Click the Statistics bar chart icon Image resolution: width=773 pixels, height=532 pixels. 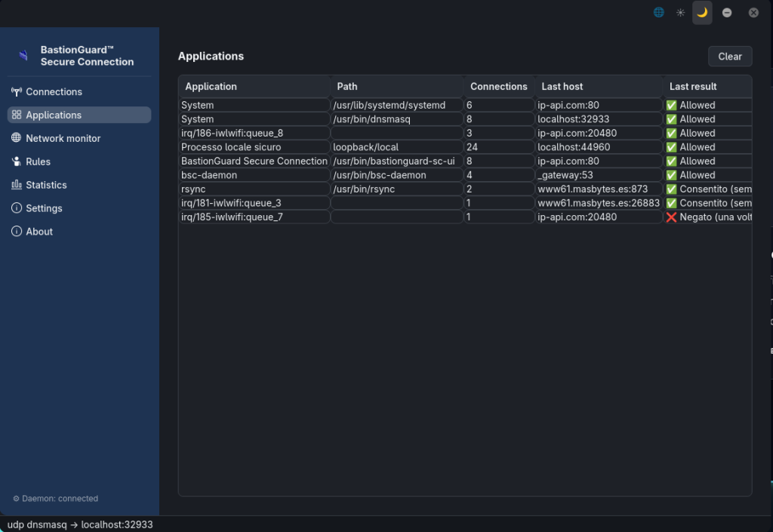pyautogui.click(x=17, y=185)
